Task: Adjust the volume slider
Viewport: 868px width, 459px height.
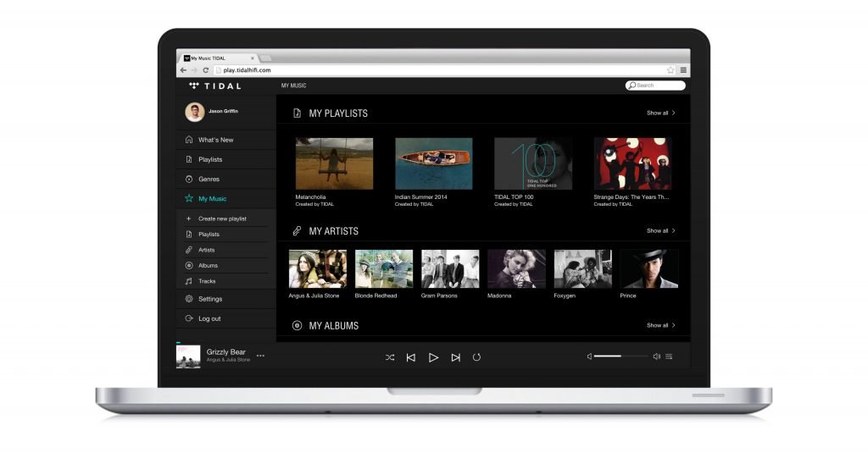Action: tap(620, 357)
